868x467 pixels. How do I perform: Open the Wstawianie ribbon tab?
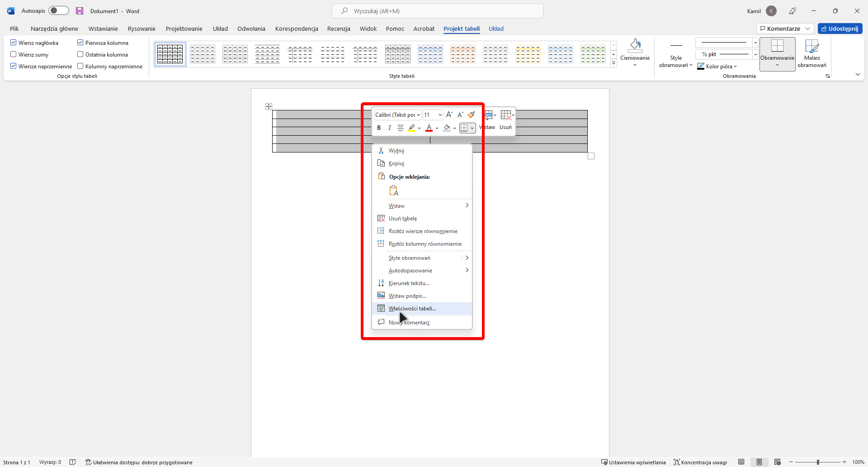(103, 29)
